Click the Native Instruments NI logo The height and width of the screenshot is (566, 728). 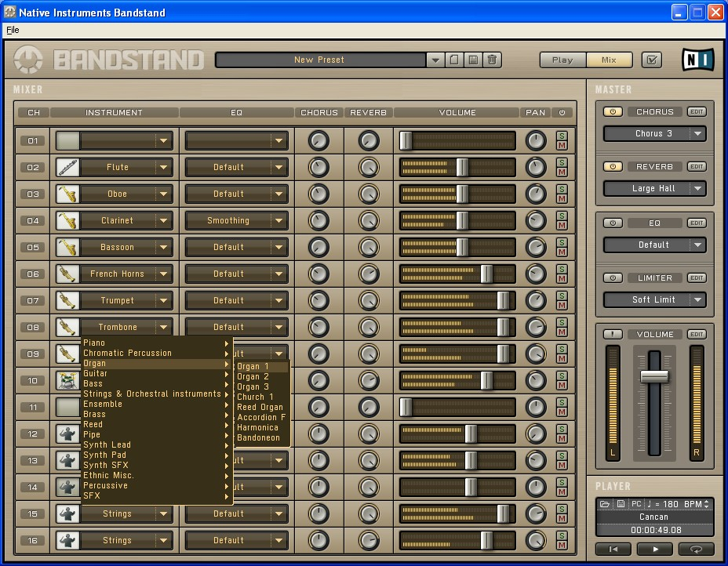(x=697, y=60)
